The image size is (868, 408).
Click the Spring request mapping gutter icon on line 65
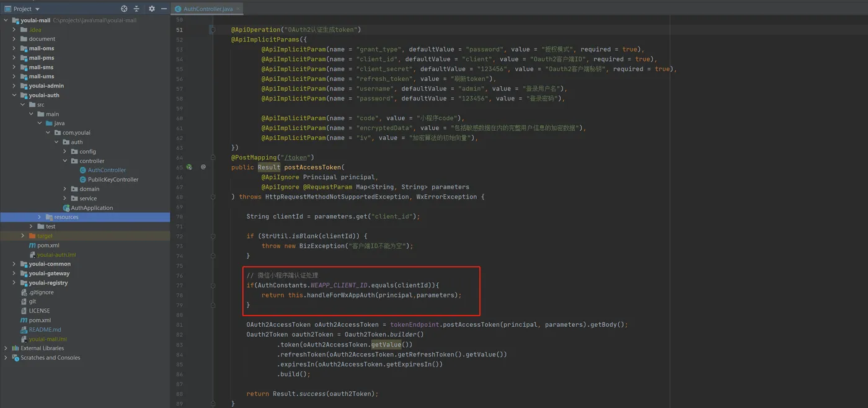[188, 167]
